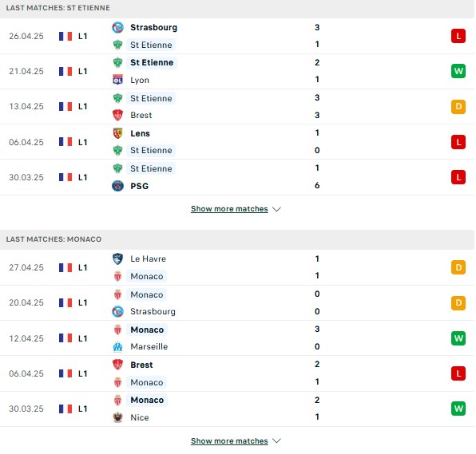This screenshot has width=476, height=454.
Task: Click the green W badge for St Etienne vs Lyon
Action: 458,71
